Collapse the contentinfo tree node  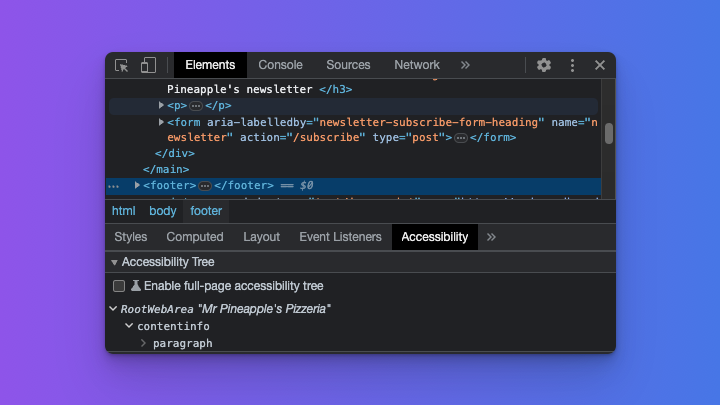[128, 326]
